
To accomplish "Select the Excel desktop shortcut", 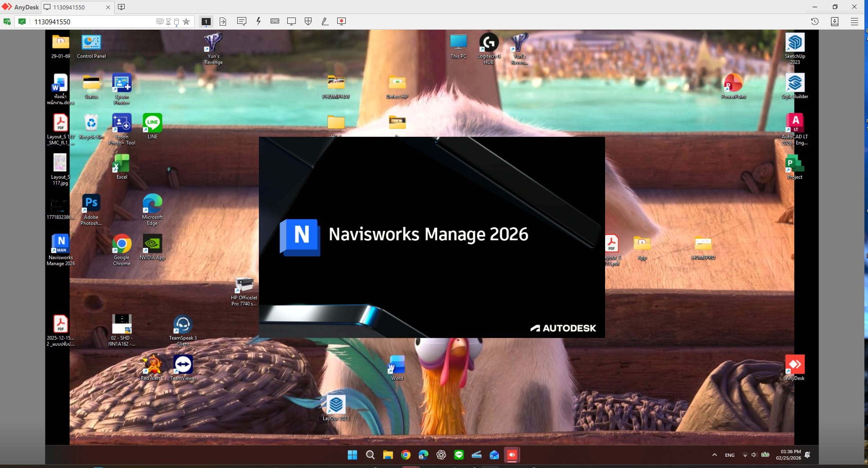I will coord(122,166).
